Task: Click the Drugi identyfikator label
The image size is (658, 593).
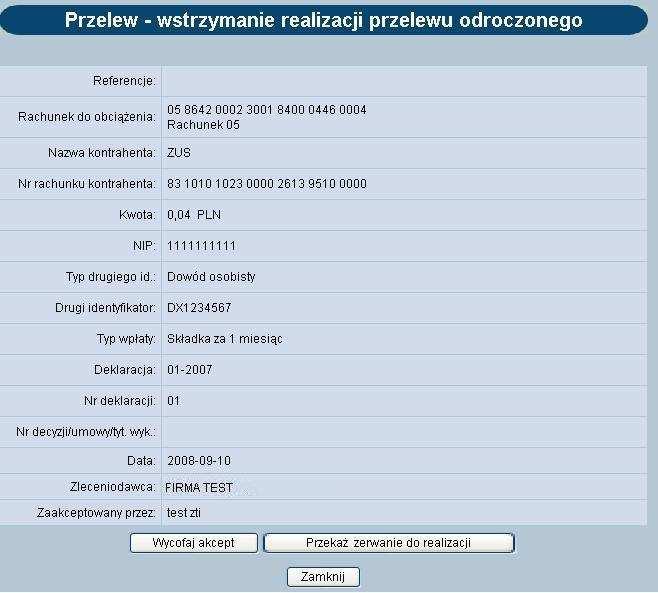Action: [105, 308]
